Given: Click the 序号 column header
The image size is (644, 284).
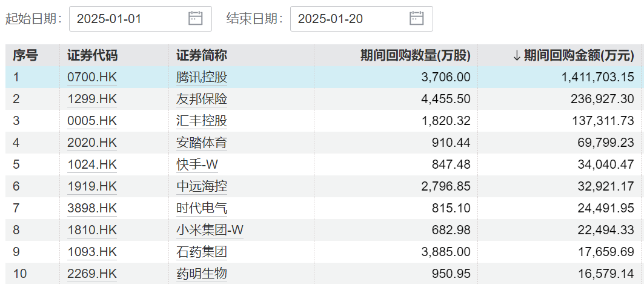Looking at the screenshot, I should pos(25,55).
